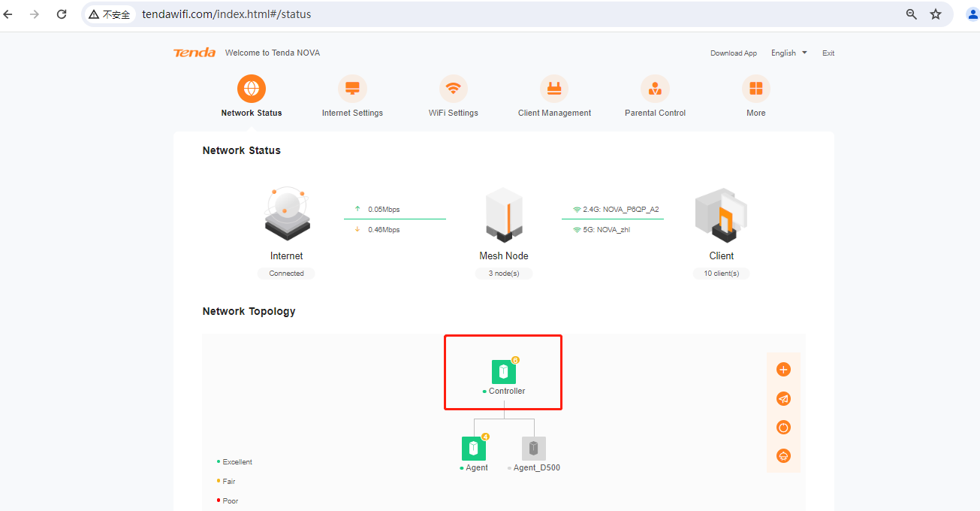Click the Download App link

[x=733, y=53]
